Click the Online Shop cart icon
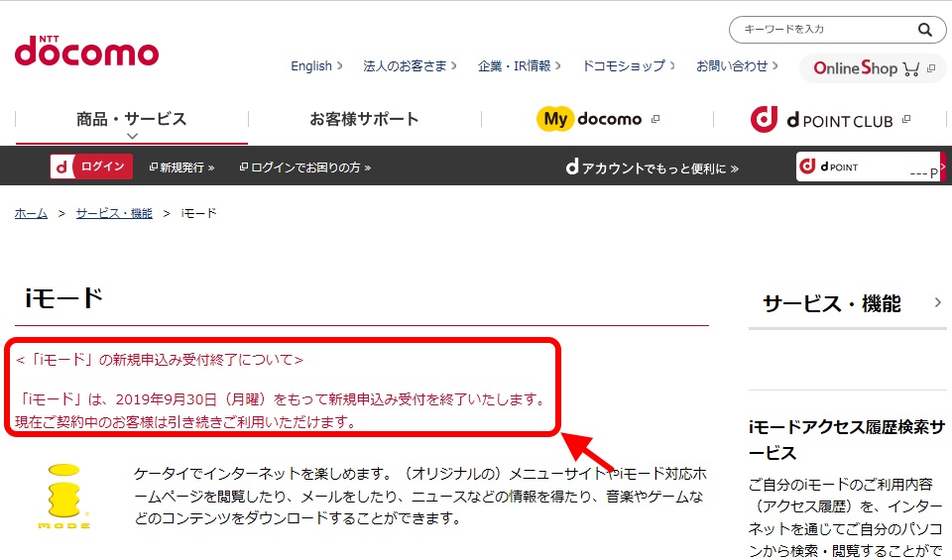The height and width of the screenshot is (560, 952). 910,68
